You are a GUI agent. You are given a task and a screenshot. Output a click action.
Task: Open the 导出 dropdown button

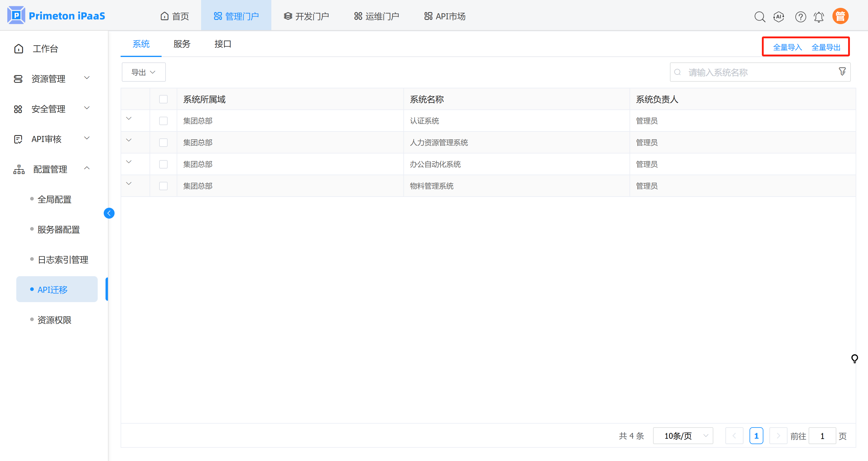(x=144, y=72)
